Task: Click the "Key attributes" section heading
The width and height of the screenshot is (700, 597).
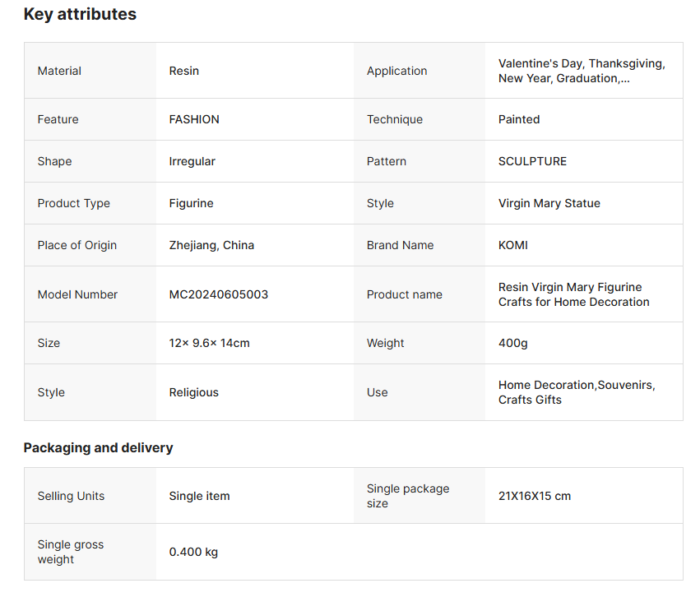Action: 80,15
